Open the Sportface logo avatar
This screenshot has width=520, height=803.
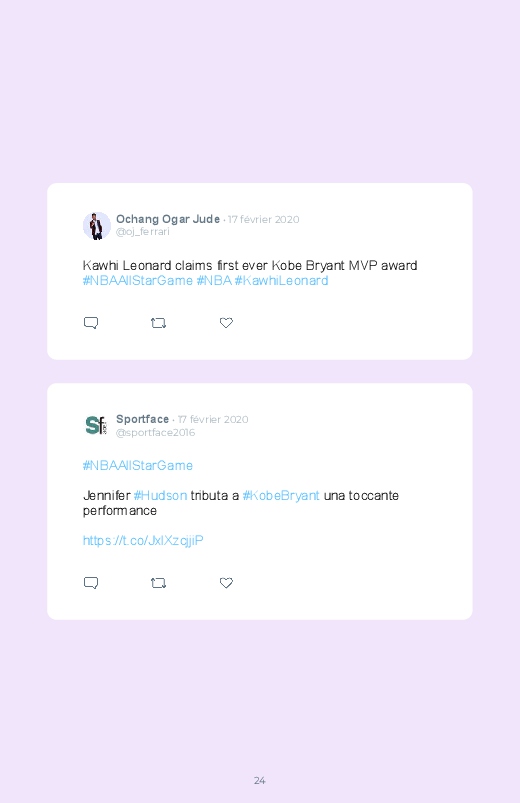pos(97,426)
